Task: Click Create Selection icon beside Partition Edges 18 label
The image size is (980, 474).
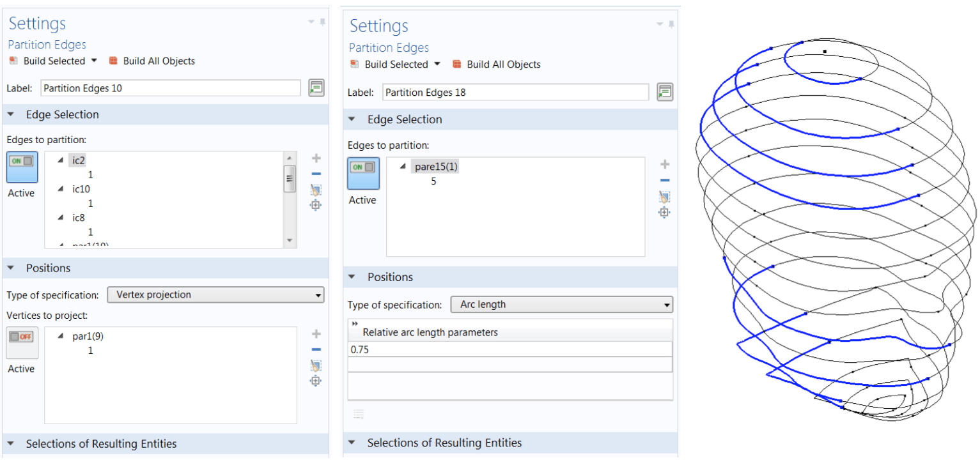Action: [x=664, y=92]
